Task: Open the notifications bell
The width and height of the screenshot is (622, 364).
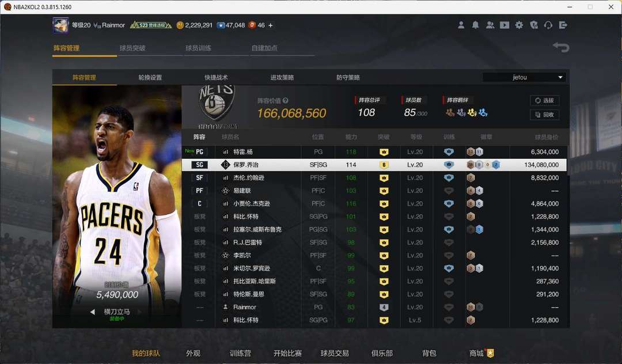Action: 475,25
